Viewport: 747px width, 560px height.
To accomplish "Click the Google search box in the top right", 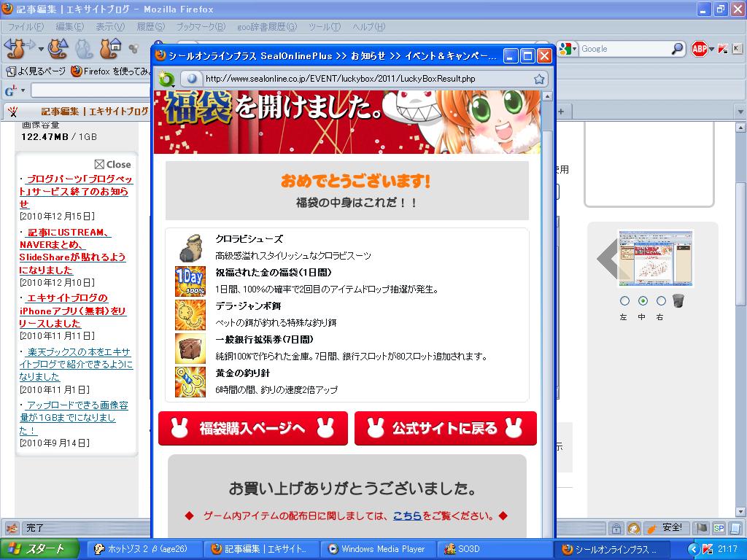I will [x=624, y=49].
